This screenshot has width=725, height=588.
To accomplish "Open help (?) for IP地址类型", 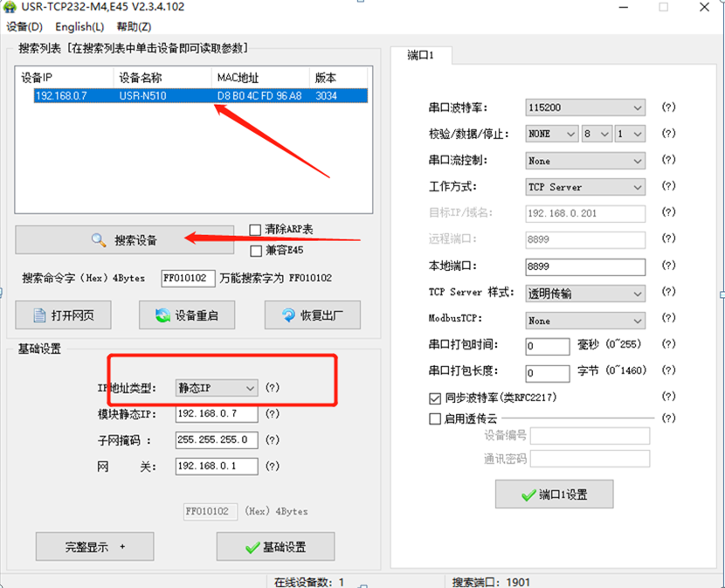I will (x=273, y=388).
